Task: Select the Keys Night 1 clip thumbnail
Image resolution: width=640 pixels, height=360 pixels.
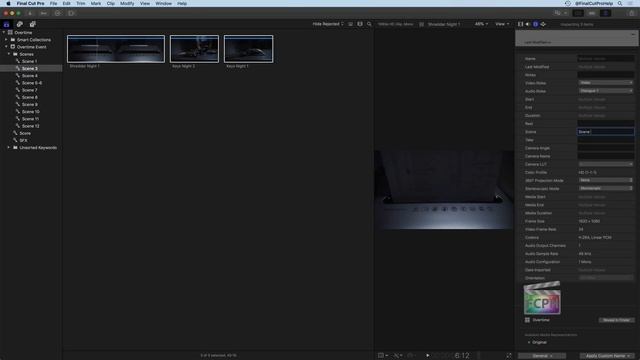Action: pyautogui.click(x=249, y=49)
